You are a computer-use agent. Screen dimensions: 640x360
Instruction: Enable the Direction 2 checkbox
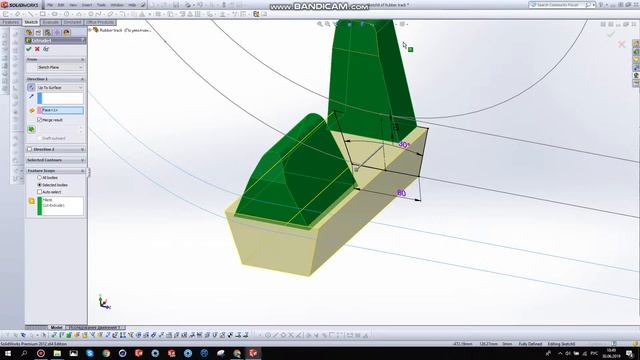[x=29, y=149]
